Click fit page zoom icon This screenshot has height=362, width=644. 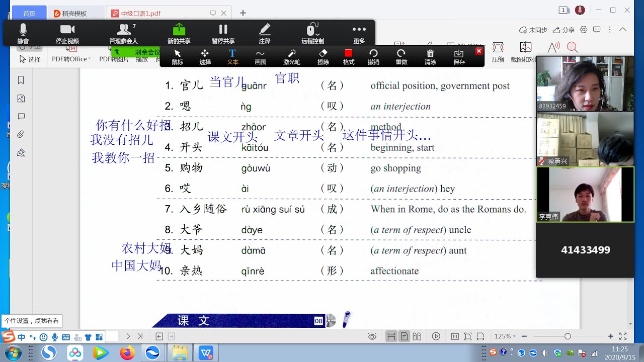468,336
